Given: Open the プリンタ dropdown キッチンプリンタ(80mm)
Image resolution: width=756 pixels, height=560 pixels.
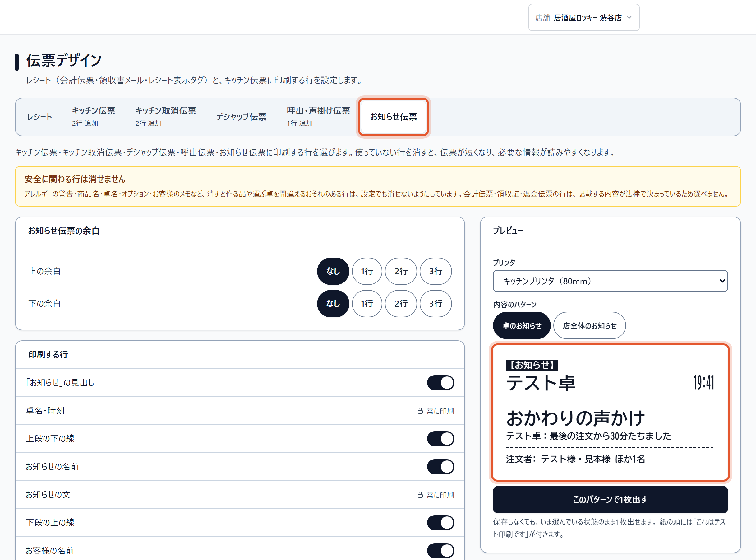Looking at the screenshot, I should (610, 281).
